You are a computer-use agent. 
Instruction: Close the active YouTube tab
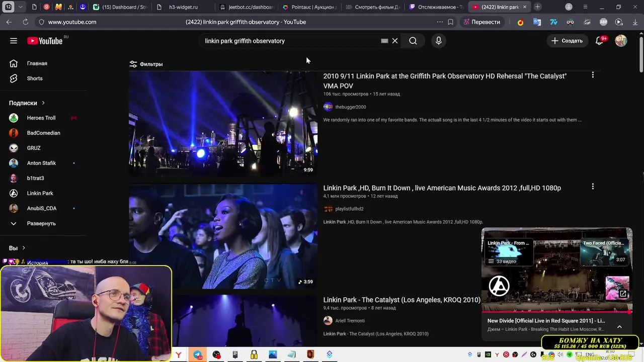point(525,7)
